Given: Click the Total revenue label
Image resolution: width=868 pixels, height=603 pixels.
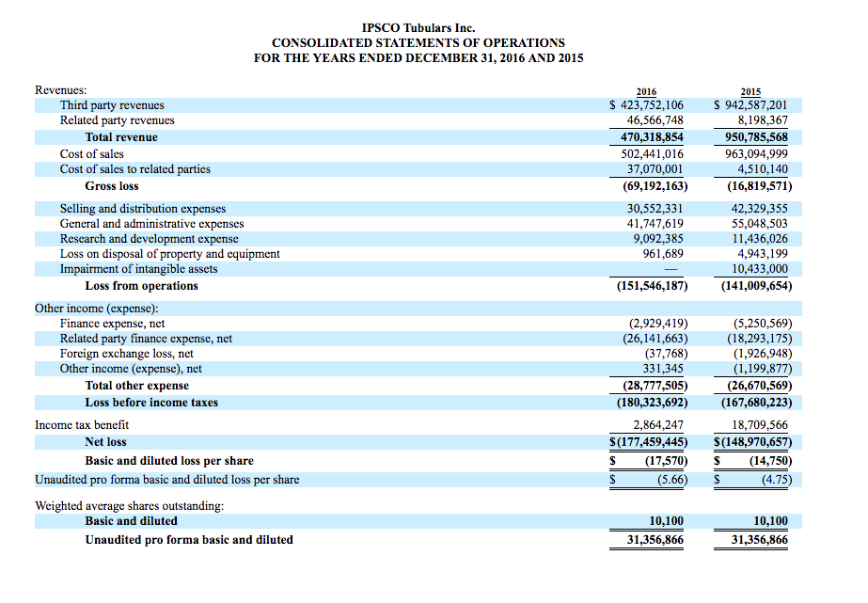Looking at the screenshot, I should (x=121, y=137).
